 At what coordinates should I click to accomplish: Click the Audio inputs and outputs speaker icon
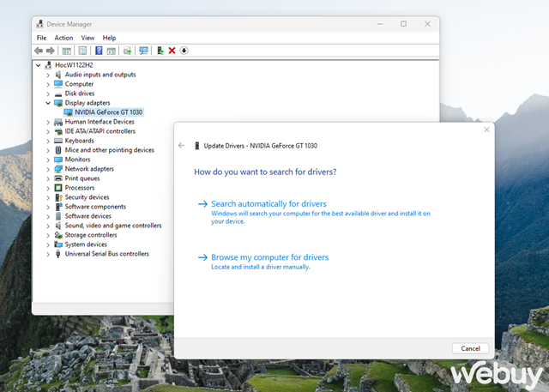pyautogui.click(x=58, y=75)
